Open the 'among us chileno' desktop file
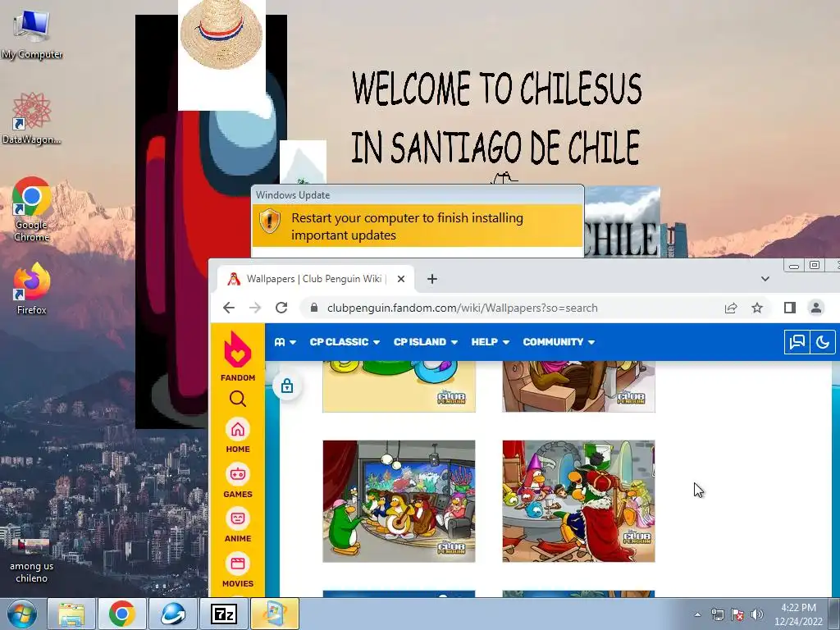Screen dimensions: 840x630 point(32,560)
